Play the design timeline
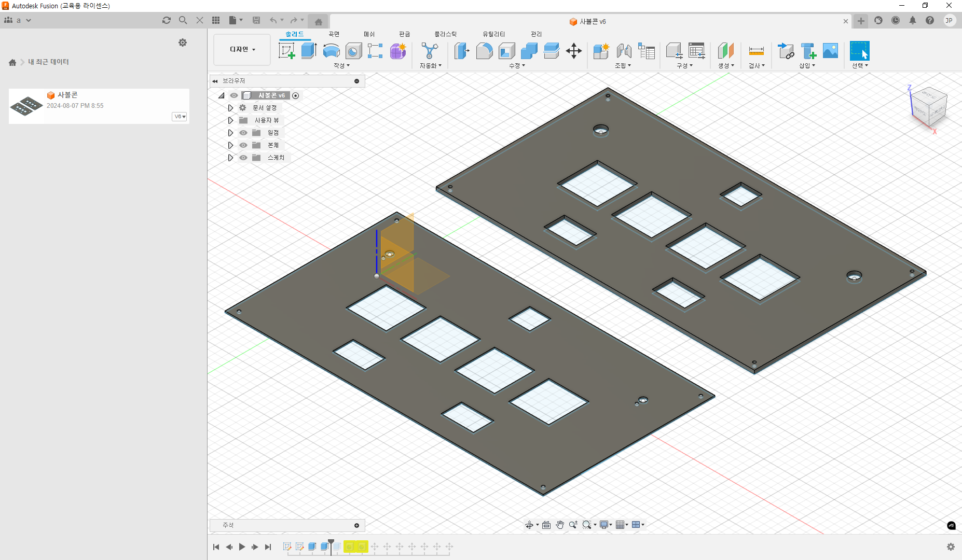This screenshot has width=962, height=560. [242, 547]
